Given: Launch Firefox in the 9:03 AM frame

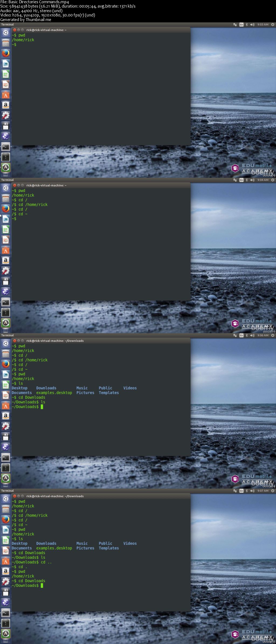Looking at the screenshot, I should click(6, 53).
